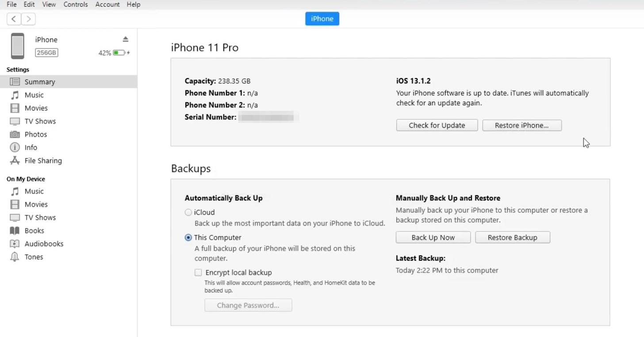
Task: Select Music under Settings
Action: click(x=34, y=95)
